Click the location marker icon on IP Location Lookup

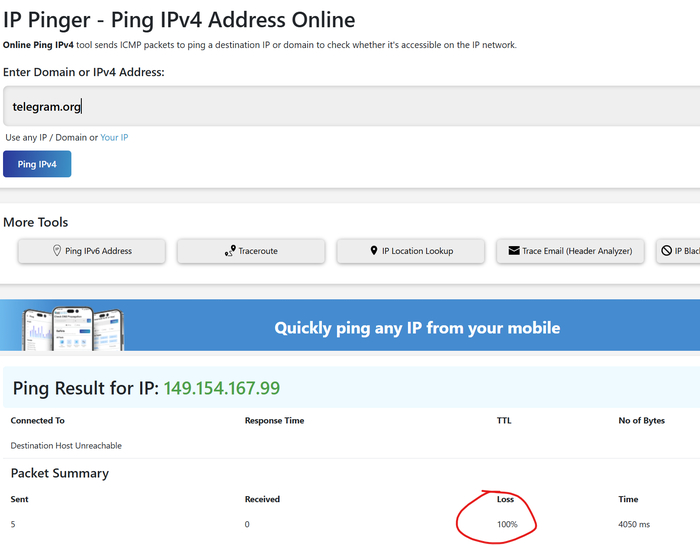(374, 250)
